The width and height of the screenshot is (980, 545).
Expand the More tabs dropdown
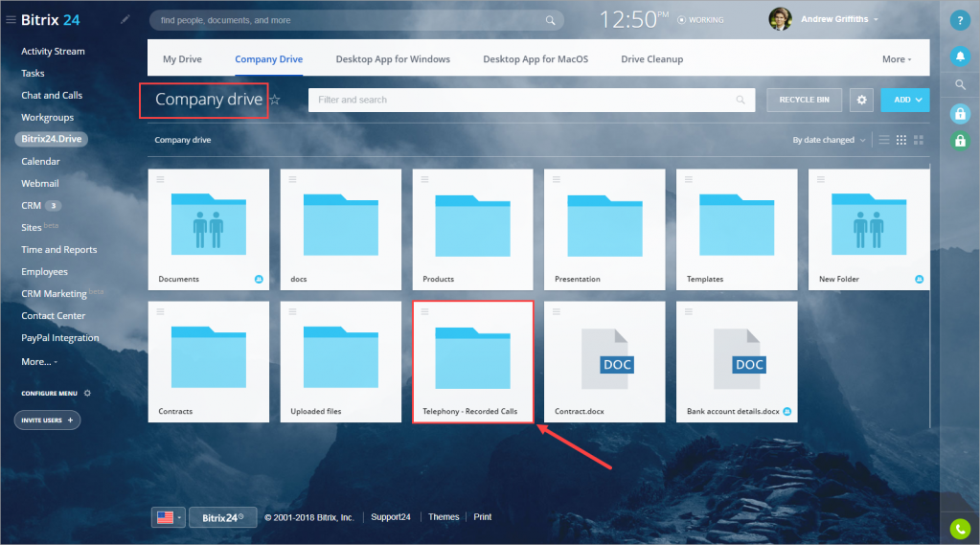pyautogui.click(x=897, y=58)
